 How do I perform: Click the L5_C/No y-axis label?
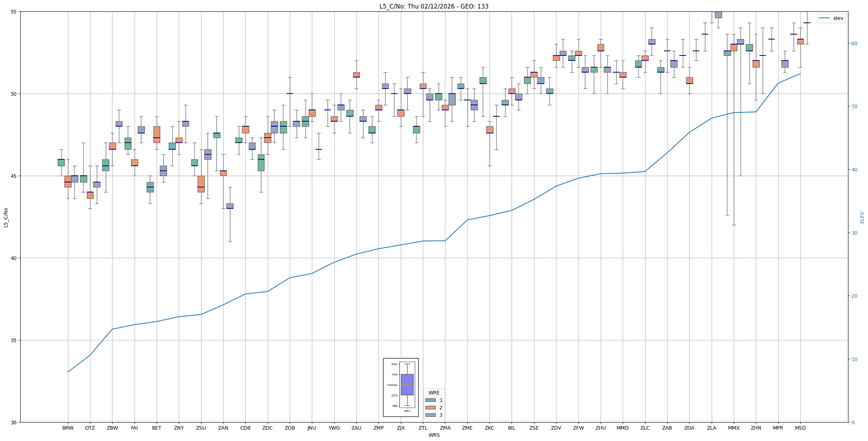[6, 217]
